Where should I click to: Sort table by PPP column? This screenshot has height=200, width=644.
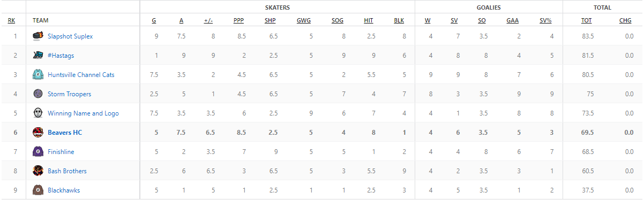coord(238,20)
